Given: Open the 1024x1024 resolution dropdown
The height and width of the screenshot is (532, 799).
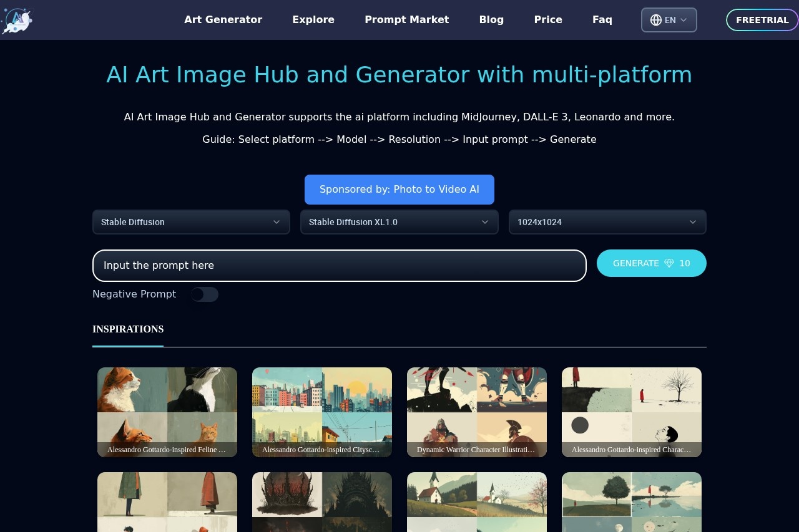Looking at the screenshot, I should (x=607, y=222).
